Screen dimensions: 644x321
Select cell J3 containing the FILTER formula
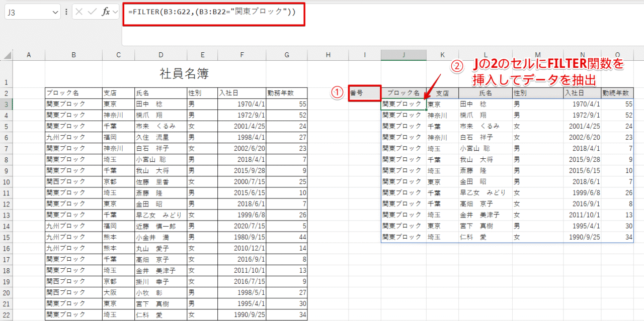click(403, 104)
